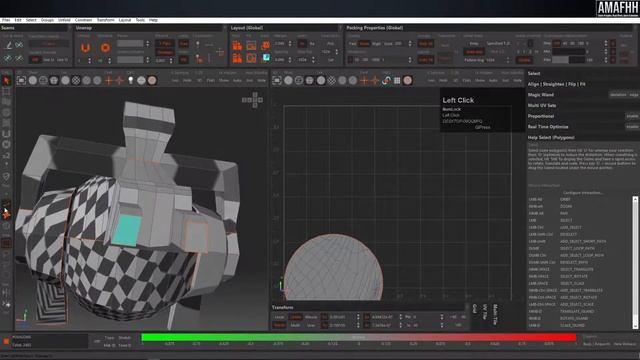The image size is (640, 360).
Task: Toggle the Auto button in 3D viewport toolbar
Action: [x=237, y=80]
